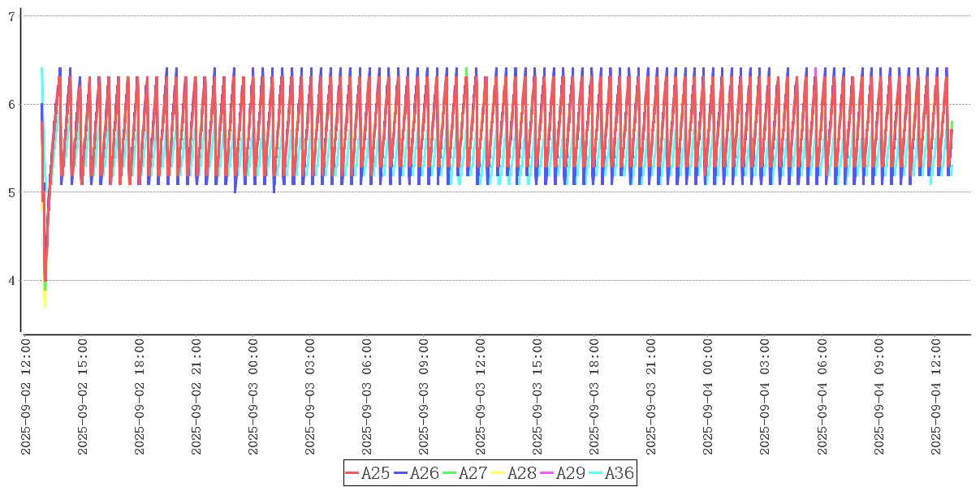Image resolution: width=980 pixels, height=487 pixels.
Task: Click the cyan A36 legend swatch
Action: tap(596, 473)
